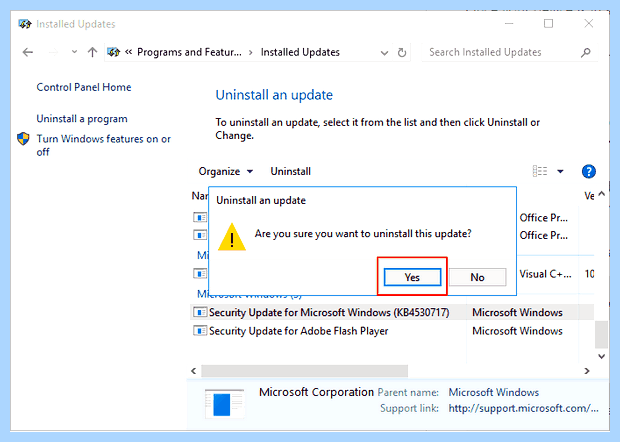Go back with the left arrow
620x442 pixels.
click(x=28, y=52)
